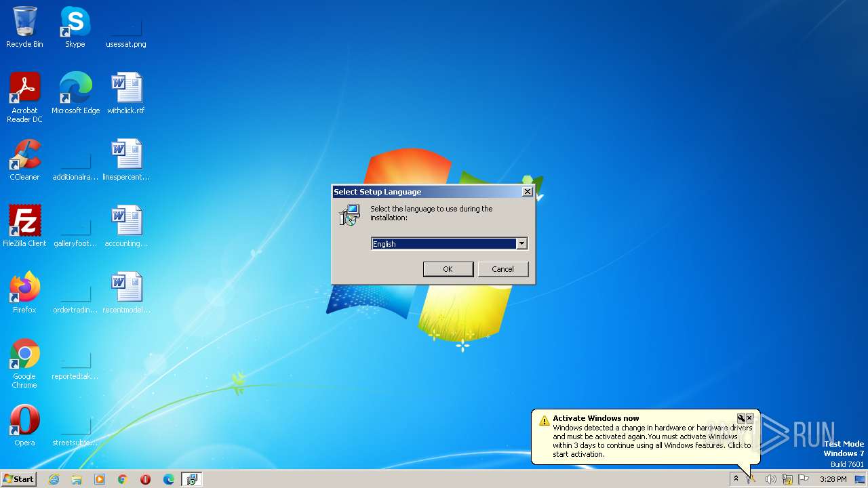868x488 pixels.
Task: Open Edge from the taskbar
Action: point(169,479)
